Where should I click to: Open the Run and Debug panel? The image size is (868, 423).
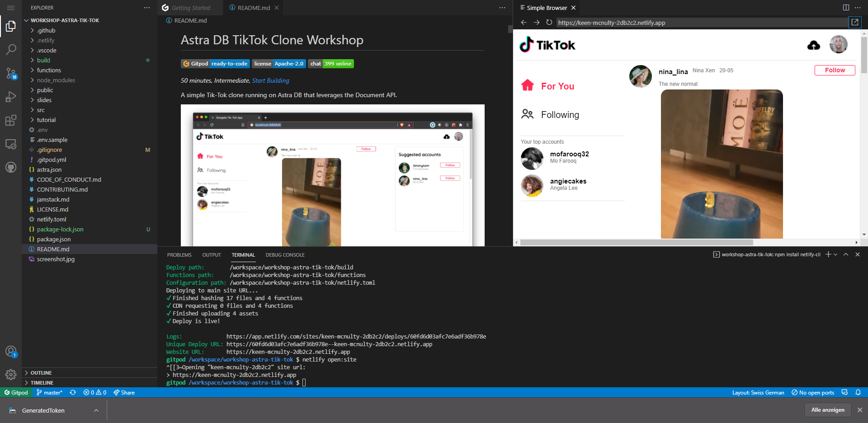coord(11,97)
